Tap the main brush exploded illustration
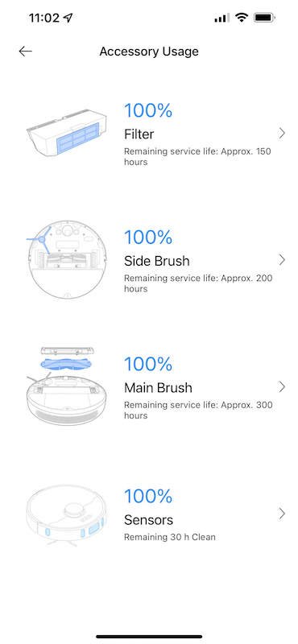298x644 pixels. (66, 386)
